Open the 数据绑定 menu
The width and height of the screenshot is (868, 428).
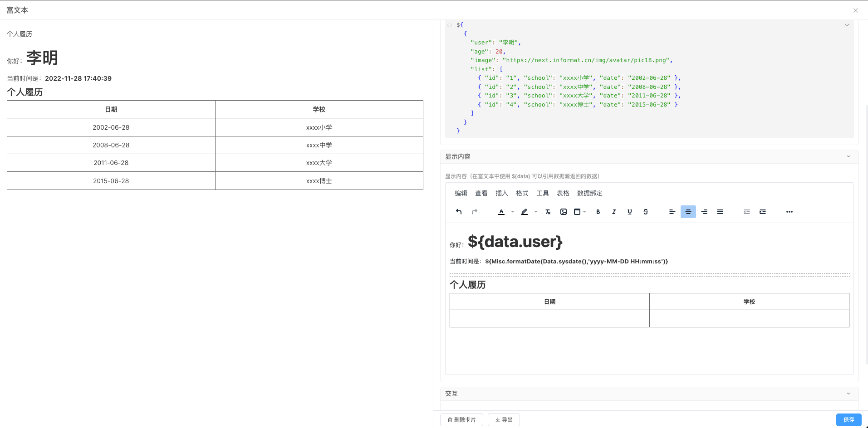[x=589, y=193]
